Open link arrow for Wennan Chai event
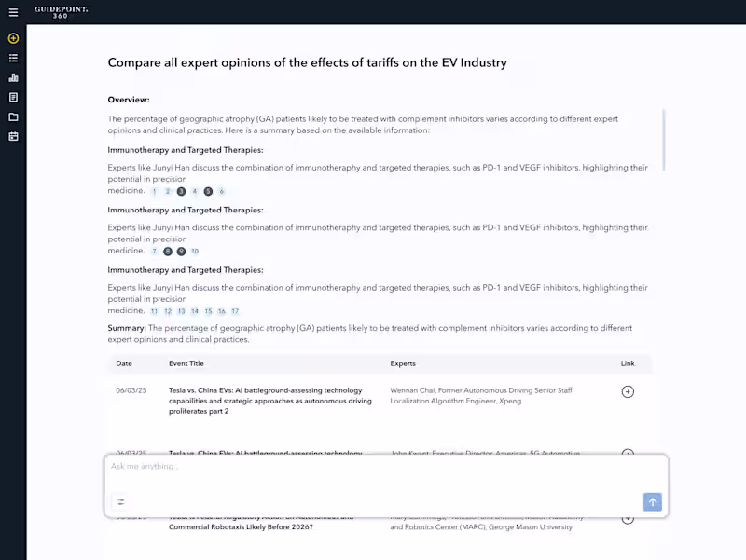The image size is (746, 560). coord(628,391)
